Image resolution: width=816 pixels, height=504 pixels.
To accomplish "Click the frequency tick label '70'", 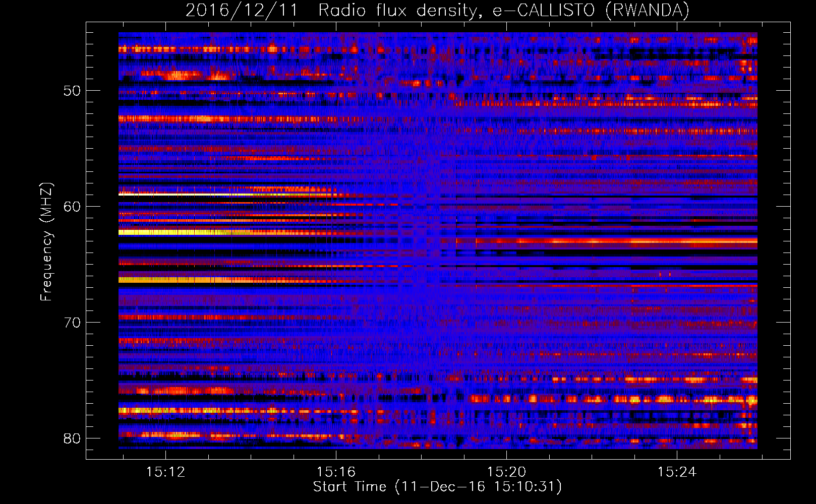I will 72,323.
